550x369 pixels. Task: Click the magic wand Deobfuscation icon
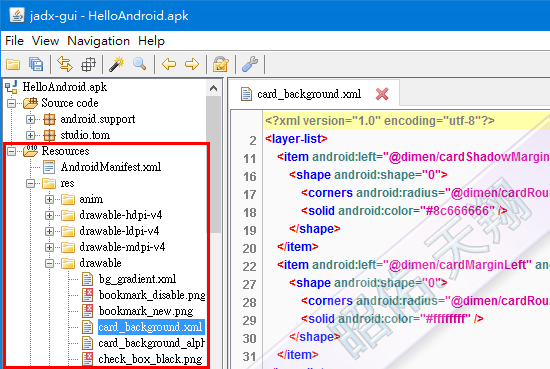[x=117, y=64]
